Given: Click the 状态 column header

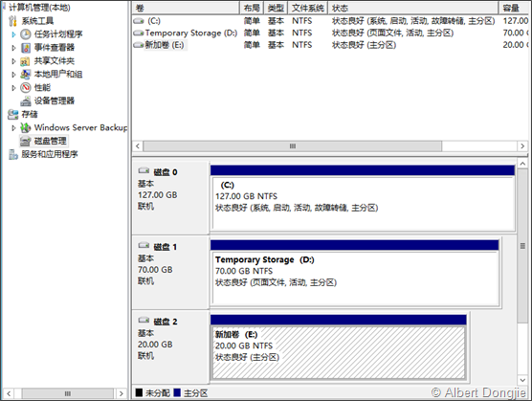Looking at the screenshot, I should click(412, 8).
